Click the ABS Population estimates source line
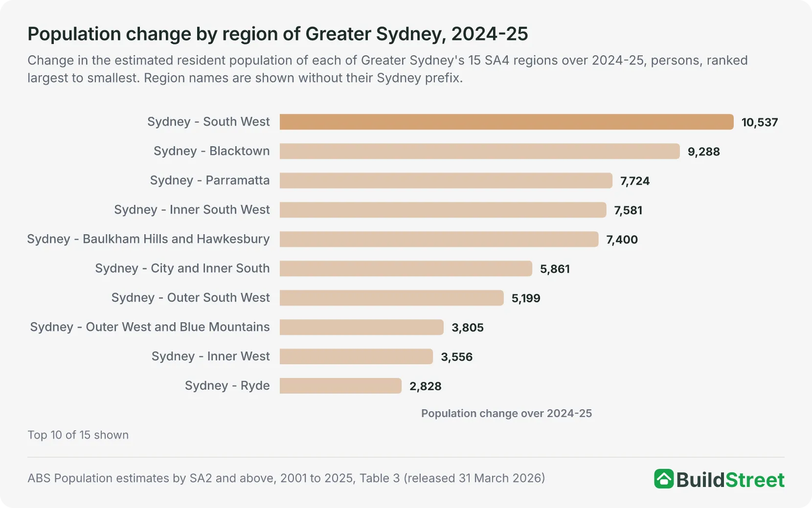The image size is (812, 508). pyautogui.click(x=286, y=478)
